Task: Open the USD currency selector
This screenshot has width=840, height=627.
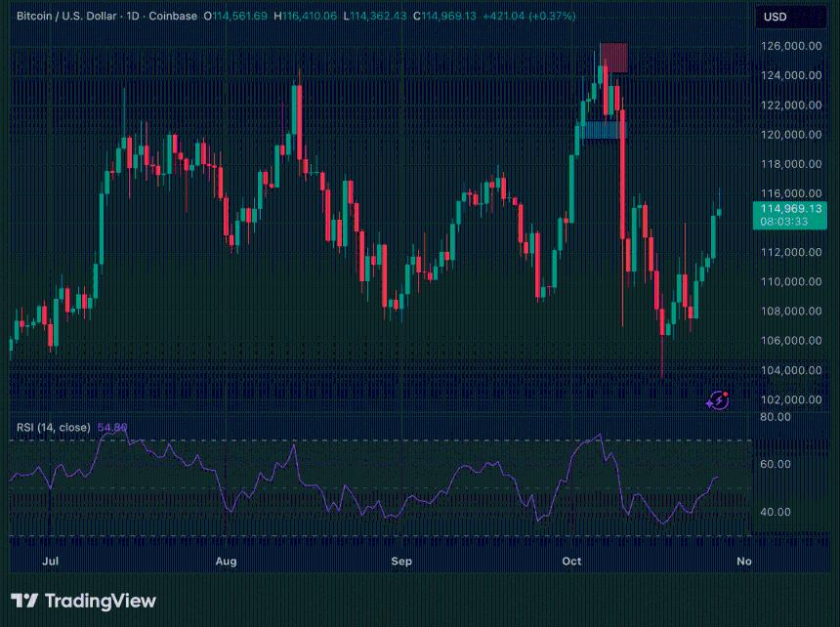Action: click(x=776, y=17)
